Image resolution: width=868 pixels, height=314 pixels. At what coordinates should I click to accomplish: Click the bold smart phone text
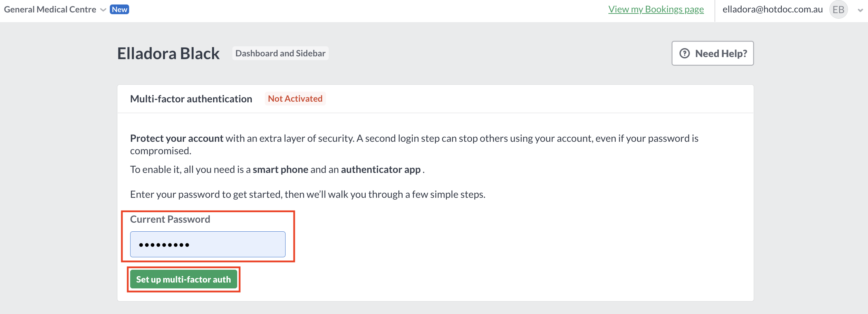[x=280, y=169]
